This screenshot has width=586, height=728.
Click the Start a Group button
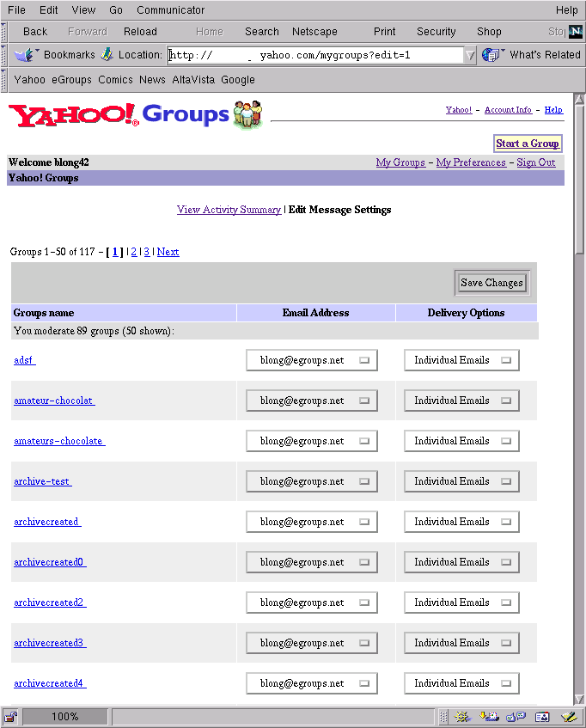pos(528,144)
